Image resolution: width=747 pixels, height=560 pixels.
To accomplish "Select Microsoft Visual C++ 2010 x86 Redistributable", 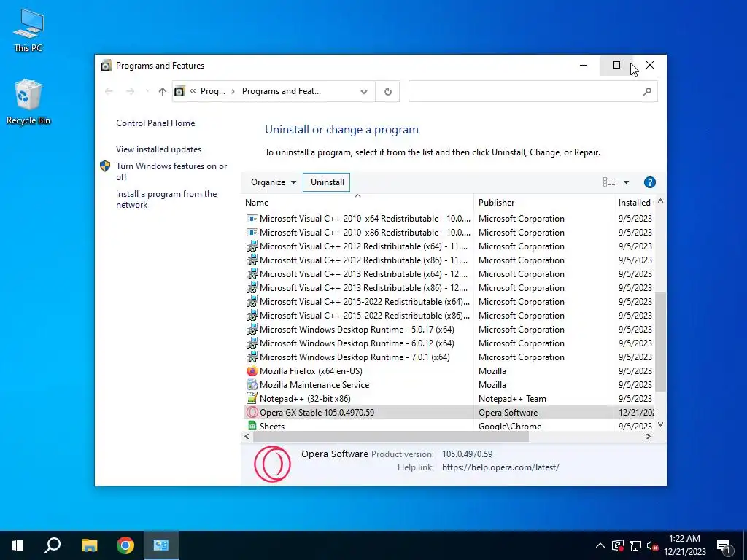I will 365,233.
